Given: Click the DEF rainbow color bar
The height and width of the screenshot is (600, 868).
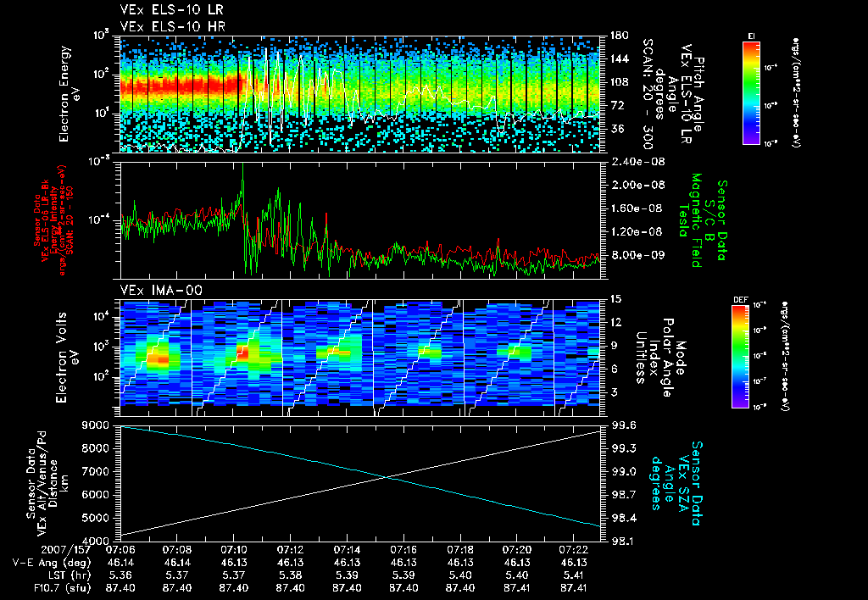Looking at the screenshot, I should click(740, 357).
